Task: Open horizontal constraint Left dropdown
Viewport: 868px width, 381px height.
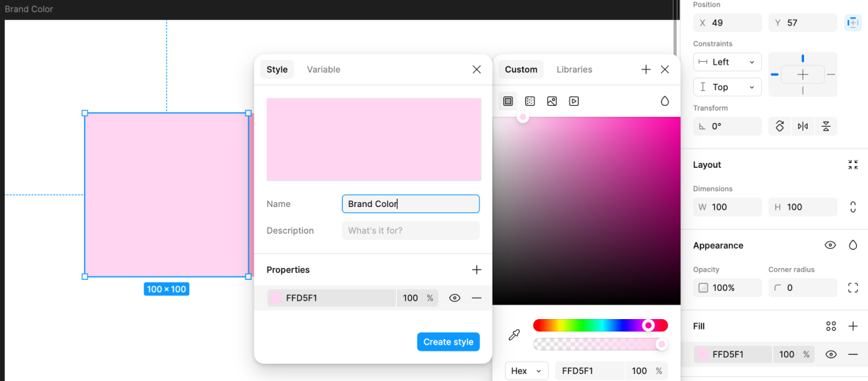Action: tap(727, 62)
